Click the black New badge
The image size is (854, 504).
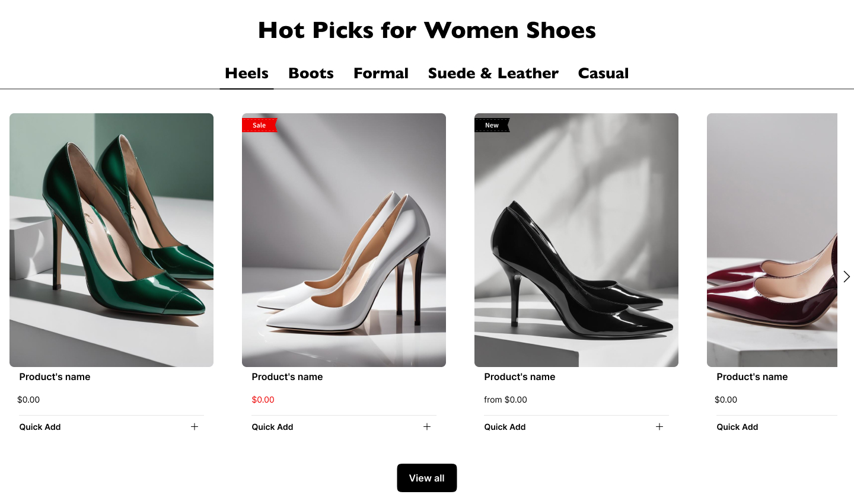pos(492,125)
